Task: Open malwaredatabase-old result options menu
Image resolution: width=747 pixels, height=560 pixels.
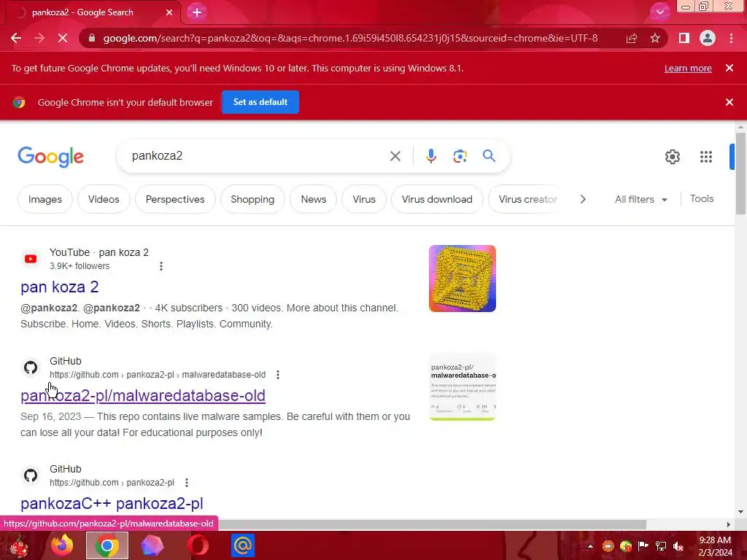Action: pyautogui.click(x=278, y=375)
